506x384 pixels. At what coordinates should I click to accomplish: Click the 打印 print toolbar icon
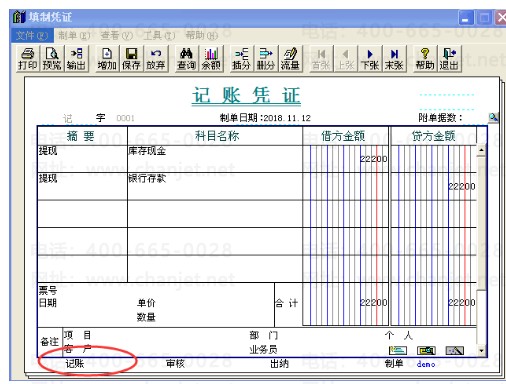pos(27,59)
